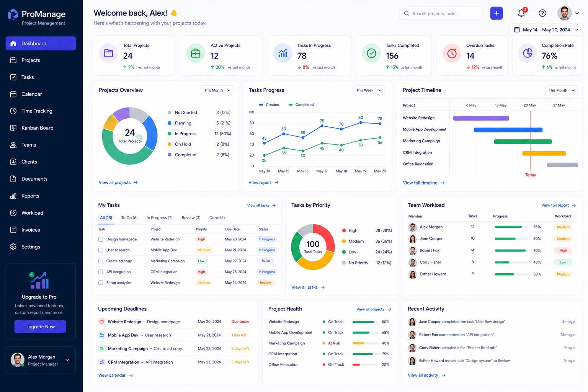Switch to the To Do (6) tab

coord(129,217)
